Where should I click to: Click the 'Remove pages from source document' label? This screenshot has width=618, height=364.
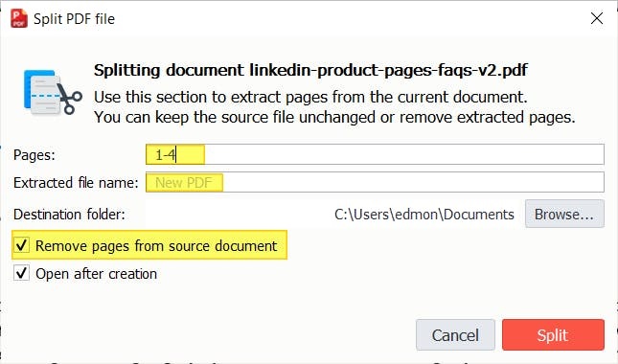[156, 246]
